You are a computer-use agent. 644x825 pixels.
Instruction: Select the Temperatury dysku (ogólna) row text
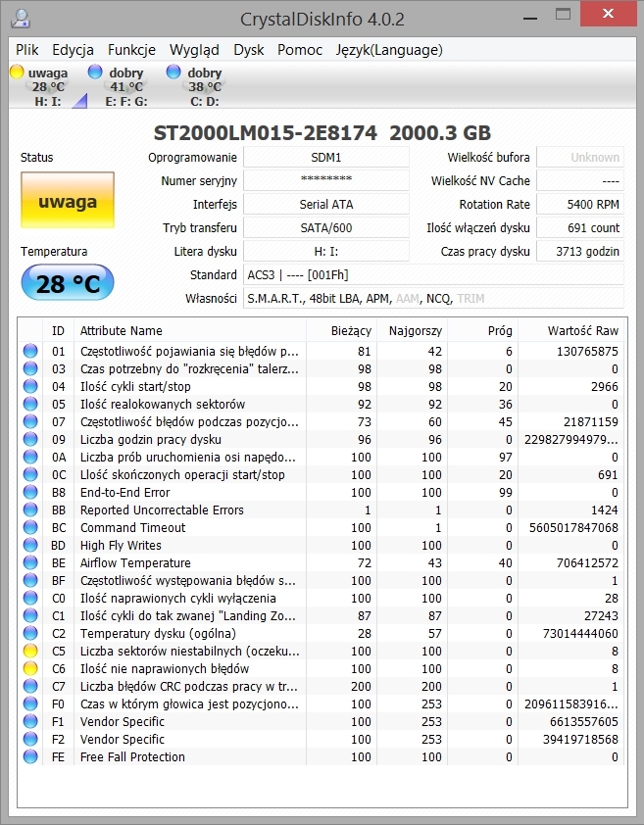158,634
